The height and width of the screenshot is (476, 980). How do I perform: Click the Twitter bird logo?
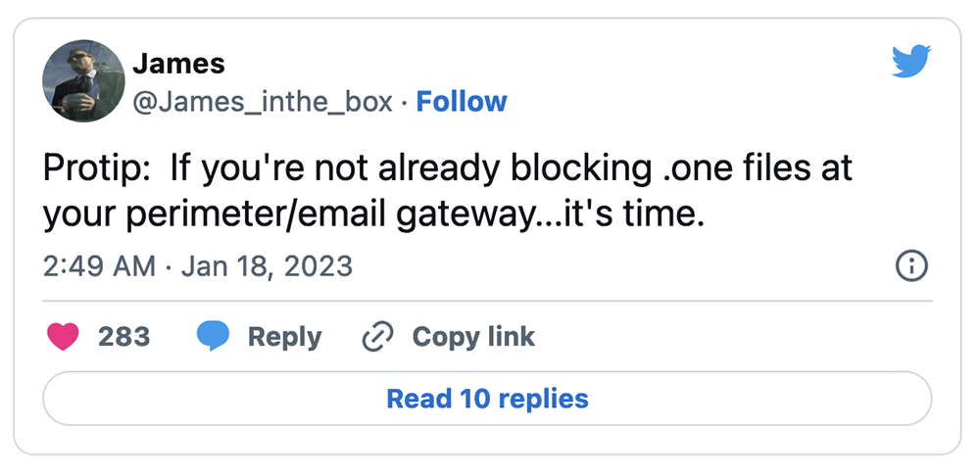coord(911,61)
